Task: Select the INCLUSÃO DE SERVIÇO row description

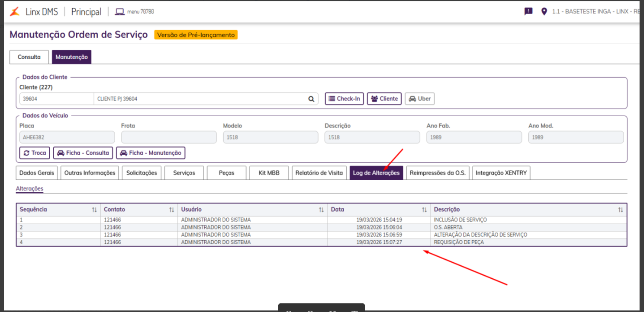Action: (460, 220)
